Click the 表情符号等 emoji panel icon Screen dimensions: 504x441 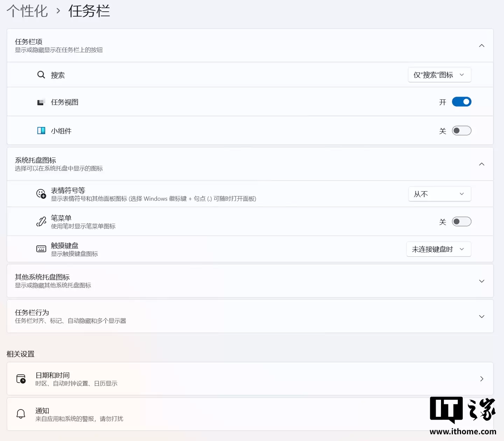[41, 194]
